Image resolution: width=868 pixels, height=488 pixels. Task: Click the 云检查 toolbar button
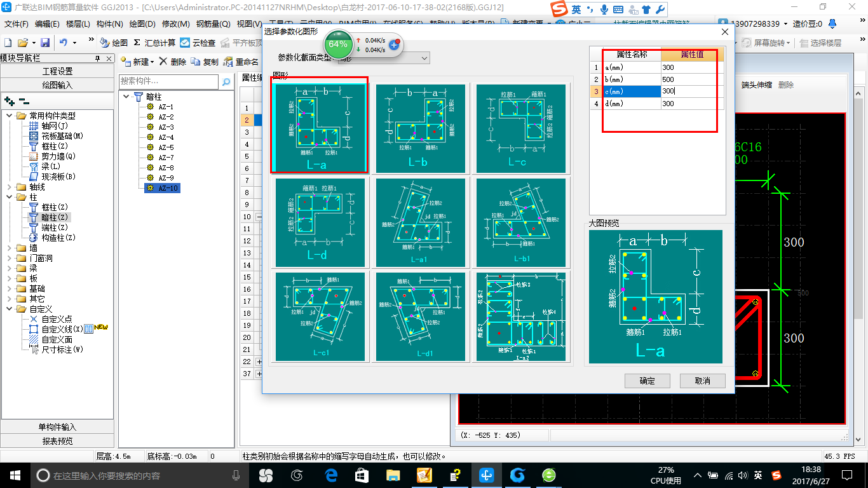point(198,43)
